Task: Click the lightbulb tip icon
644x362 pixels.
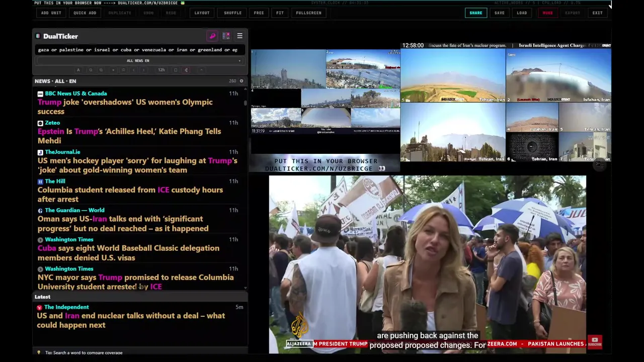Action: (x=39, y=352)
